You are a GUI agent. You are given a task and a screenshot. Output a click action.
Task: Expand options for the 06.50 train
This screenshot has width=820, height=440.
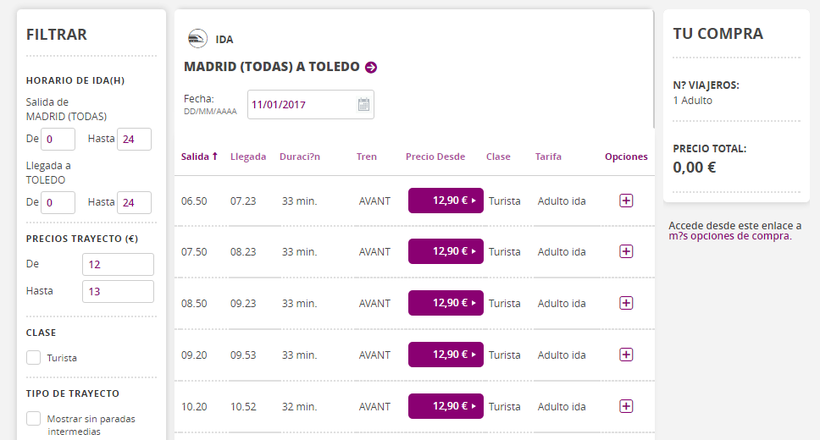pos(626,201)
